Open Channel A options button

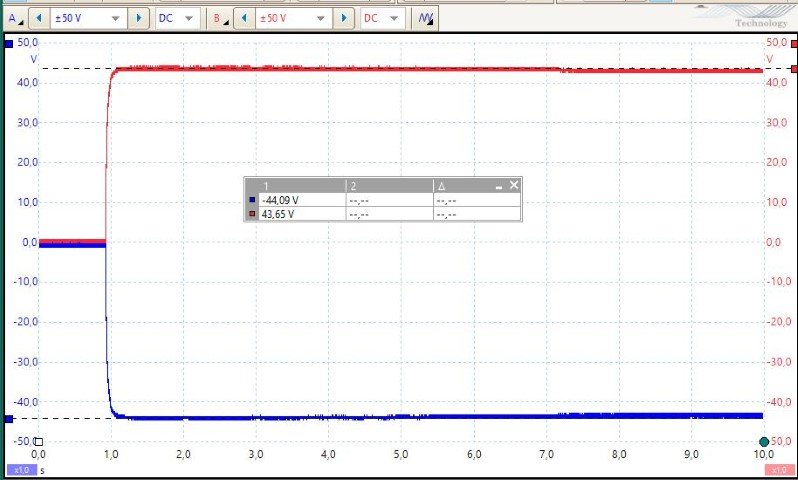[15, 19]
